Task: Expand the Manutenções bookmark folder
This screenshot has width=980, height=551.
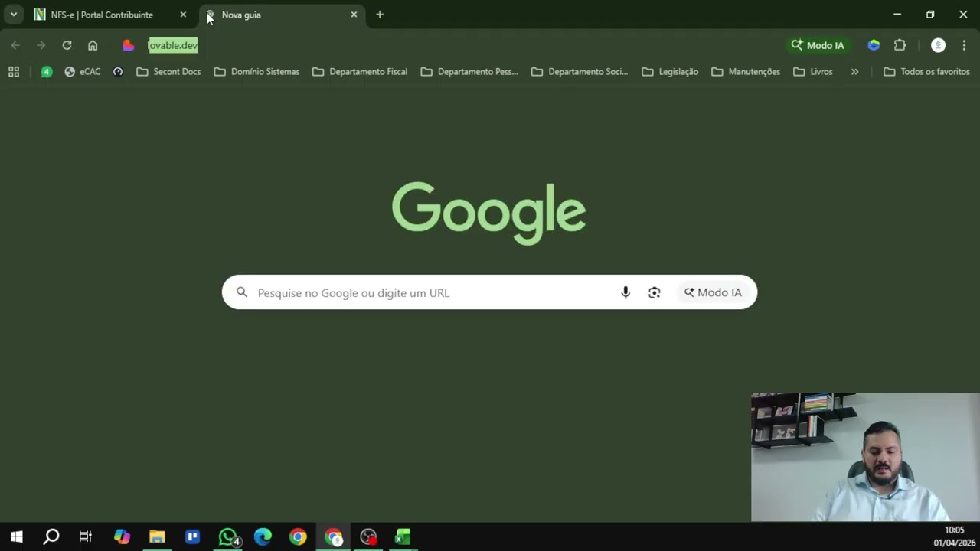Action: [x=746, y=71]
